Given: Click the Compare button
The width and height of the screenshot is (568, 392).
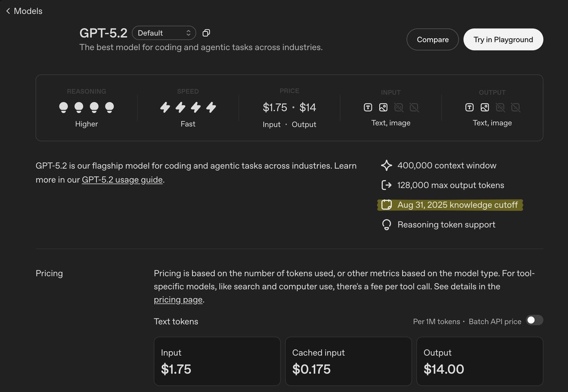Looking at the screenshot, I should tap(433, 40).
